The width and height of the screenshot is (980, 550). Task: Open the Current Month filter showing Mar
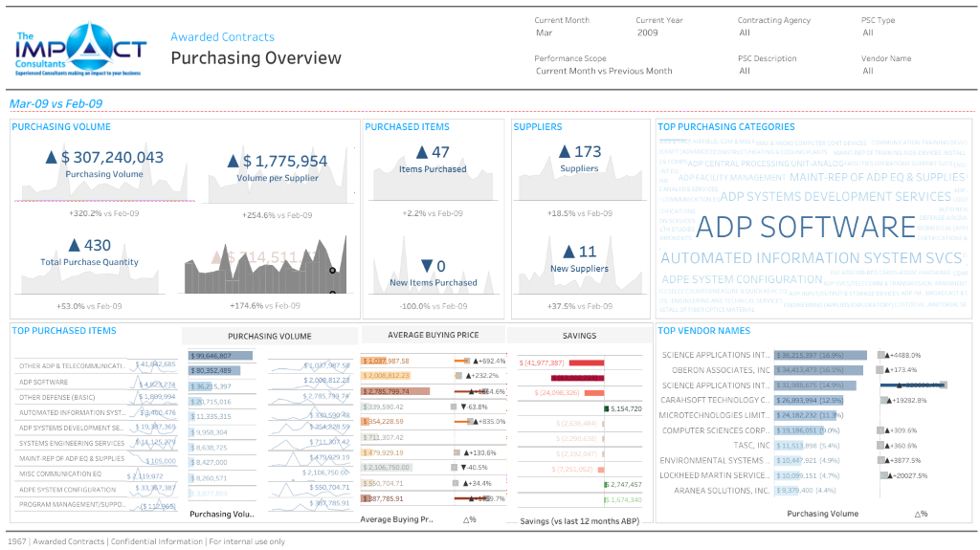click(x=545, y=33)
